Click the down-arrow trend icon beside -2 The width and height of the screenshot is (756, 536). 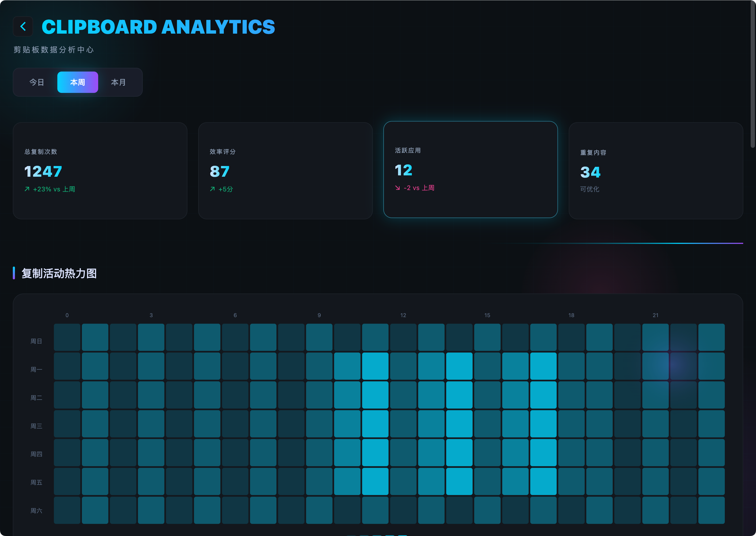coord(397,188)
